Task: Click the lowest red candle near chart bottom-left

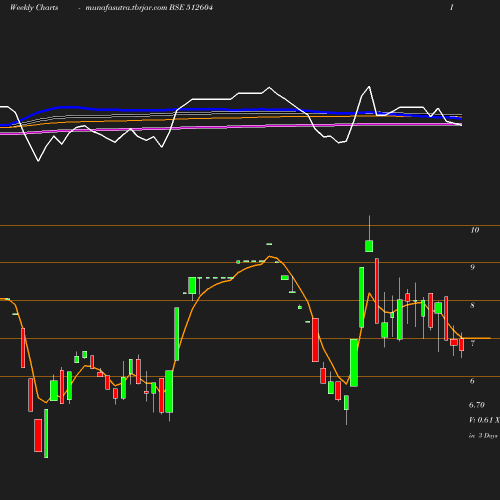Action: pos(38,436)
